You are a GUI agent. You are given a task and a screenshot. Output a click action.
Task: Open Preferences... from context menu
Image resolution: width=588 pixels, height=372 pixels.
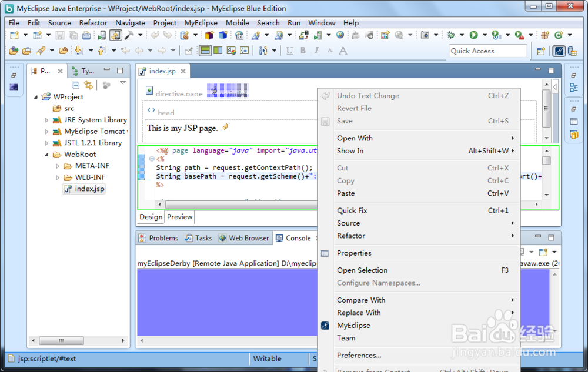click(x=419, y=356)
